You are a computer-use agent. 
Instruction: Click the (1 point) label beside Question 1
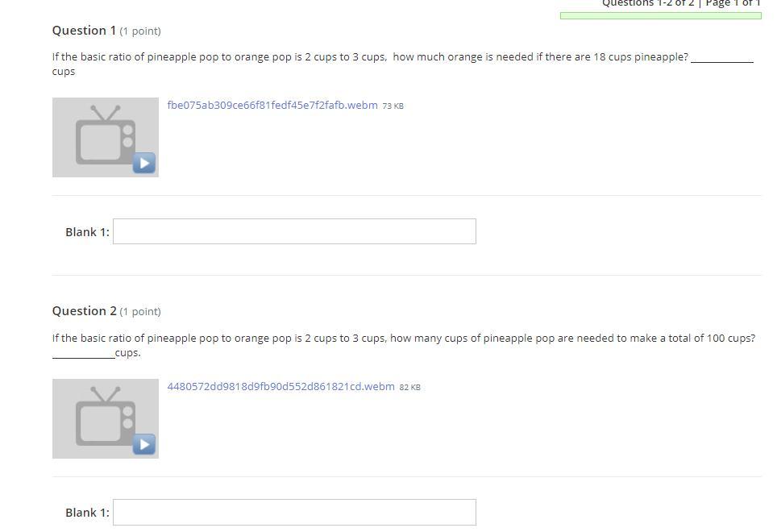point(140,31)
